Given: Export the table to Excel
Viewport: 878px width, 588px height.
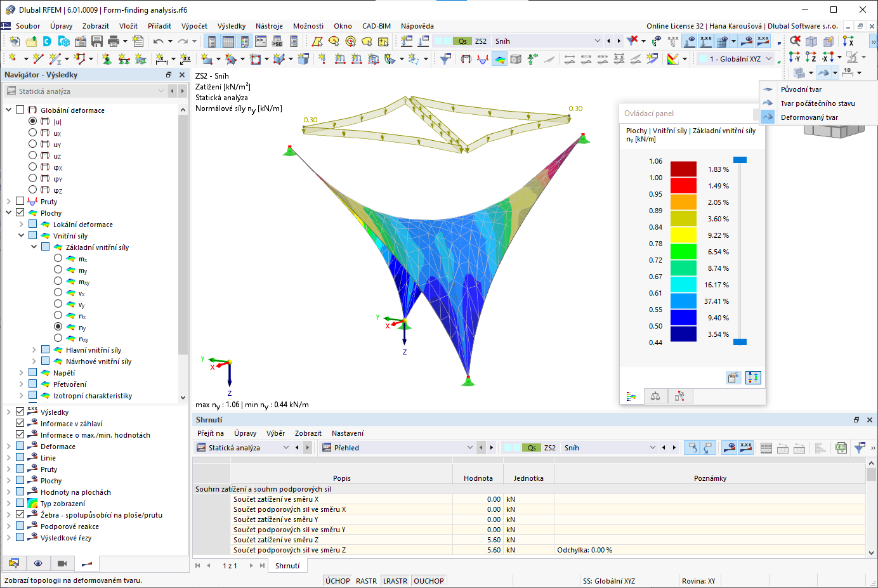Looking at the screenshot, I should [x=841, y=448].
